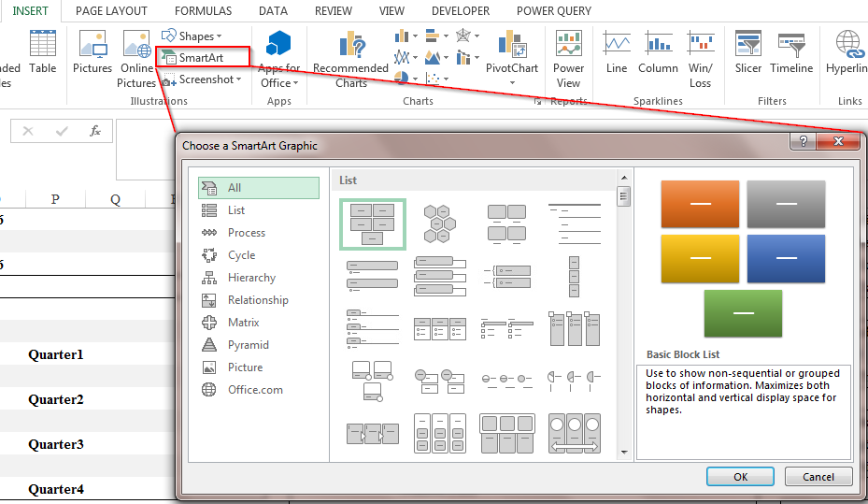Viewport: 868px width, 504px height.
Task: Pick the hexagon cluster SmartArt layout thumbnail
Action: pos(439,223)
